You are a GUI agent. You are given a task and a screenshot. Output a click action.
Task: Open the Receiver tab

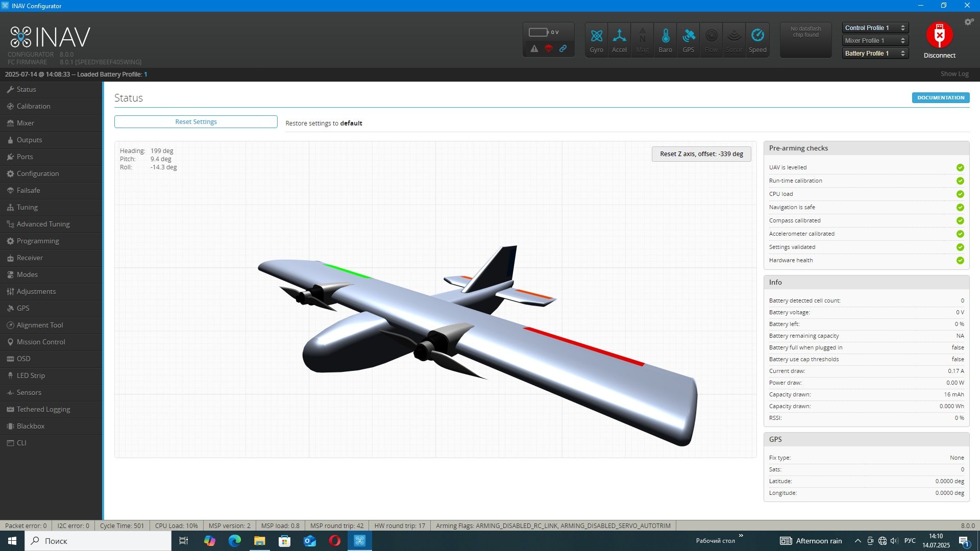click(x=51, y=258)
